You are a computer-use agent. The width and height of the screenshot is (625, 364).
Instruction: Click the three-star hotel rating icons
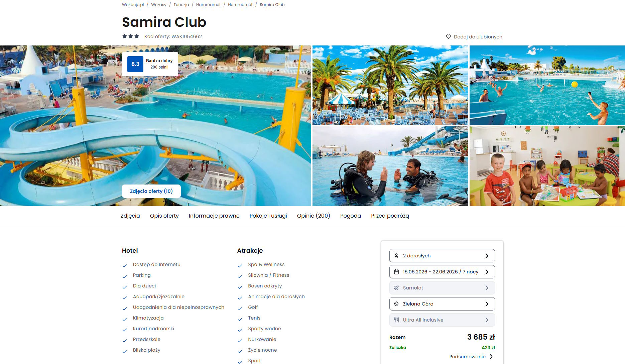coord(131,36)
